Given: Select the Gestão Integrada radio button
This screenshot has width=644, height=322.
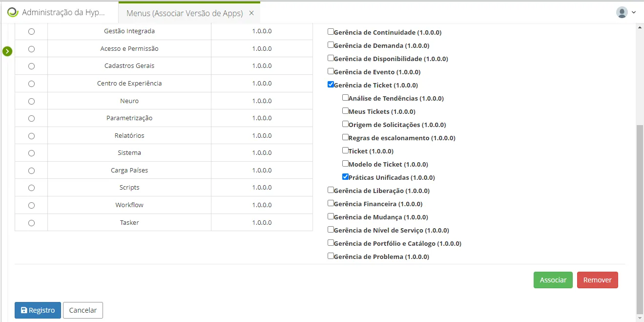Looking at the screenshot, I should point(32,31).
